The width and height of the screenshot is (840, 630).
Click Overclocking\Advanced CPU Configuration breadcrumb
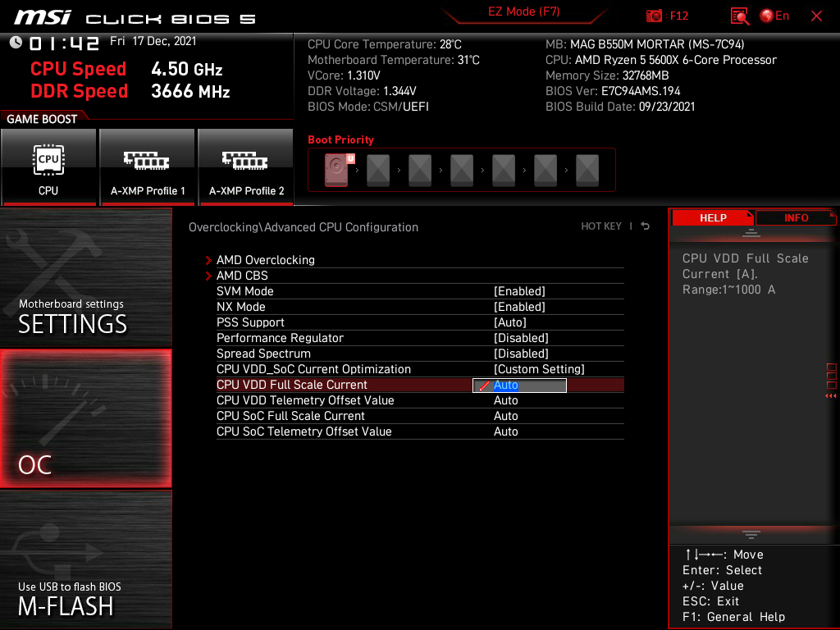(304, 227)
